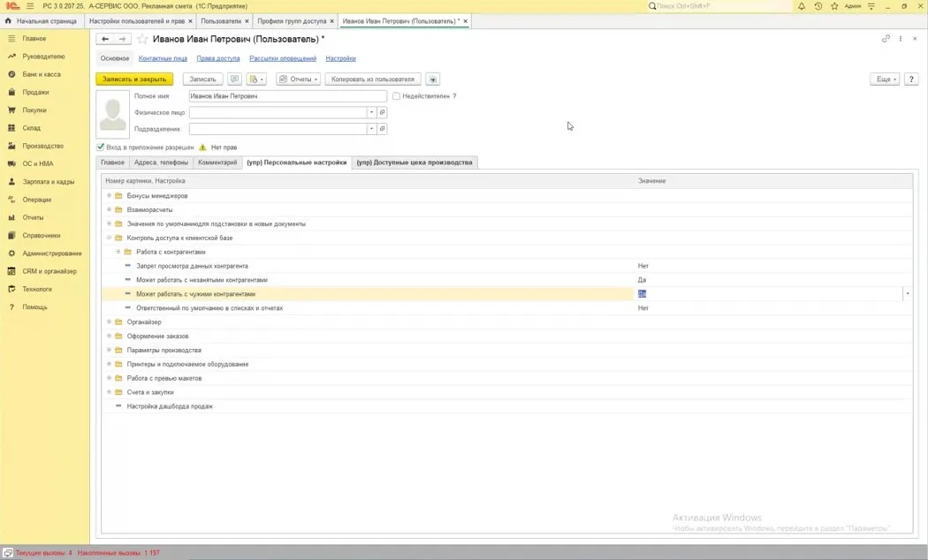Image resolution: width=928 pixels, height=560 pixels.
Task: Click the Продажи bag icon in sidebar
Action: 11,92
